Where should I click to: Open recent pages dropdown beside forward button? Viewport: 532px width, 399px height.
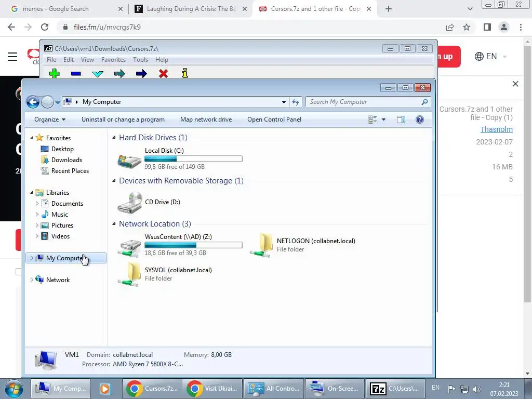[58, 102]
